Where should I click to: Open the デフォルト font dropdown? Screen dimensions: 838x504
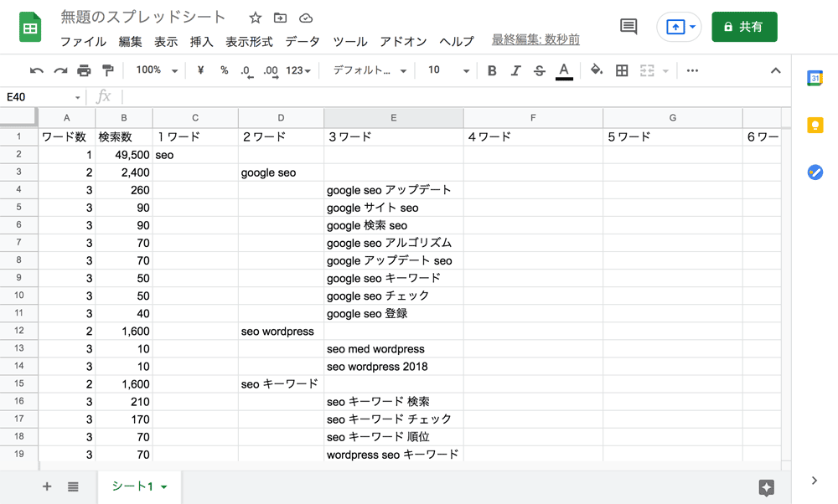click(x=370, y=70)
